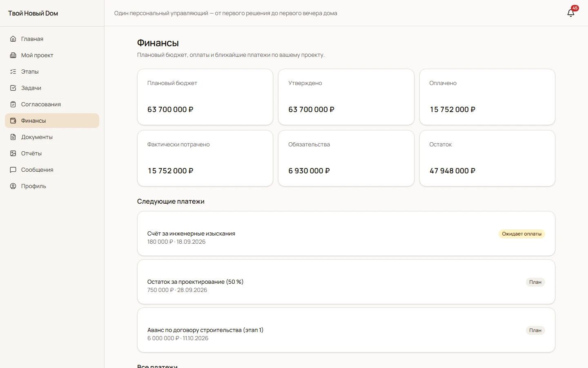588x368 pixels.
Task: Click the Этапы list icon
Action: (x=13, y=72)
